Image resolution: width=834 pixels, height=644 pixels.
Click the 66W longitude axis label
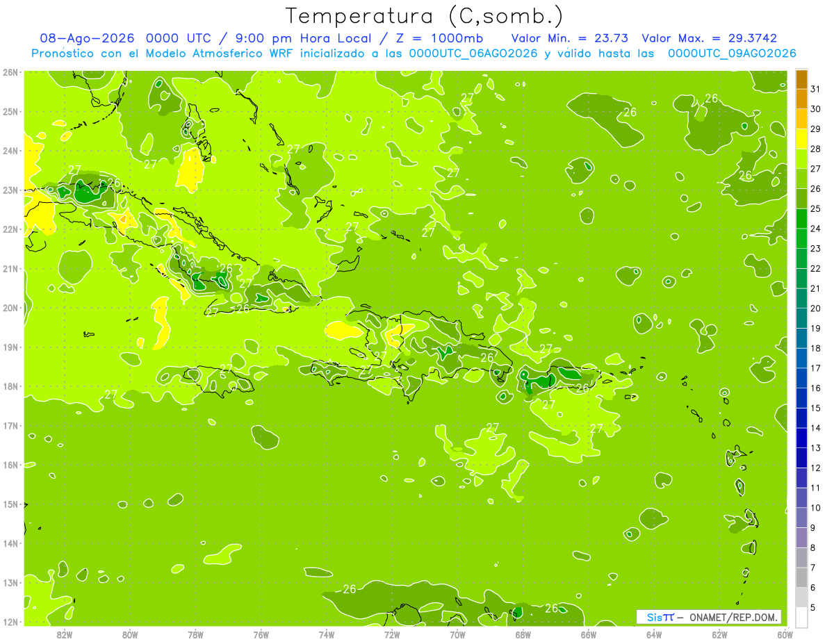pyautogui.click(x=588, y=634)
